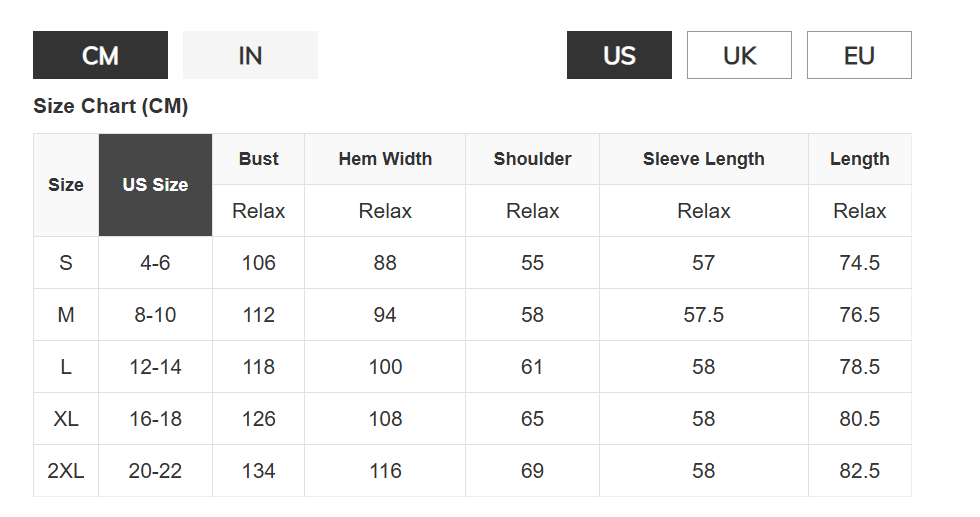Select the M size row label
This screenshot has width=980, height=517.
click(66, 315)
